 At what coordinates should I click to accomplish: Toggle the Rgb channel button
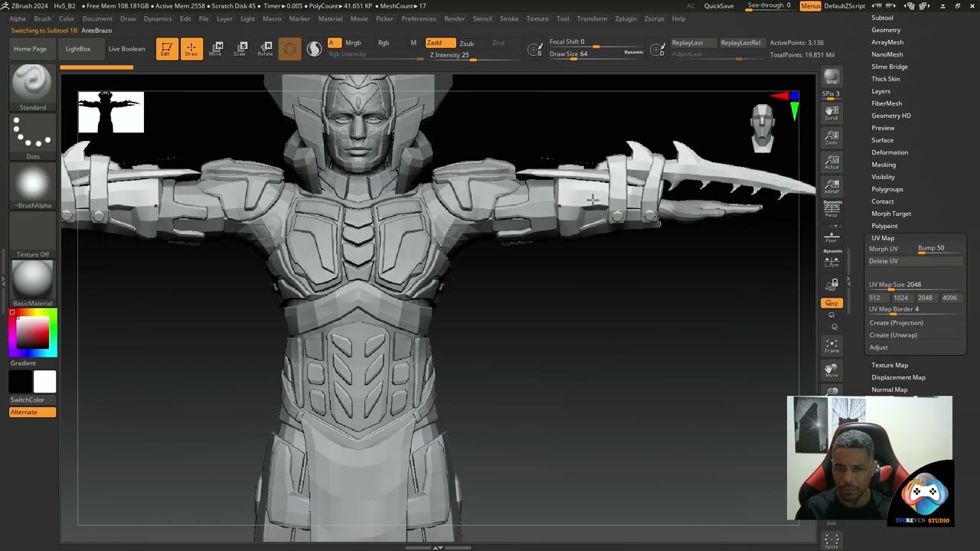pyautogui.click(x=383, y=43)
